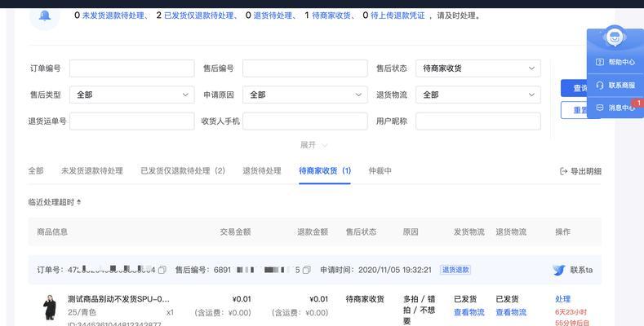Open the 售后类型 dropdown

point(131,95)
